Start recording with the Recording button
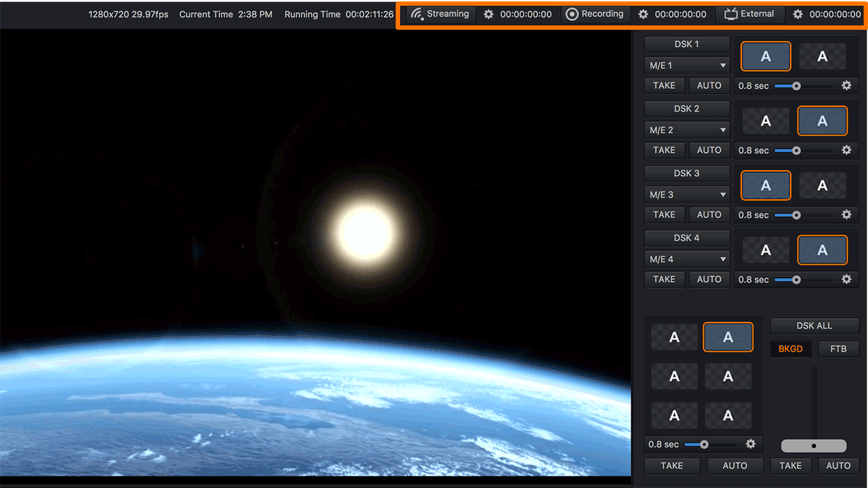Viewport: 868px width, 488px height. (x=595, y=14)
